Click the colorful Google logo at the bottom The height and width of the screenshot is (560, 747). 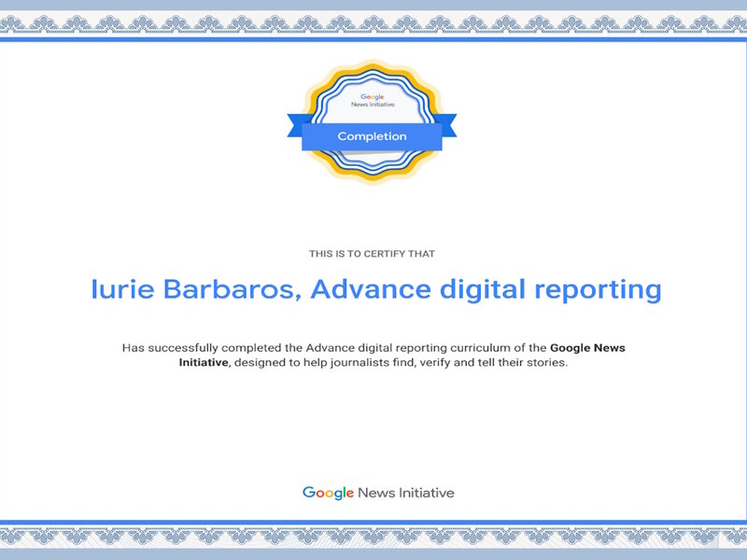[328, 492]
